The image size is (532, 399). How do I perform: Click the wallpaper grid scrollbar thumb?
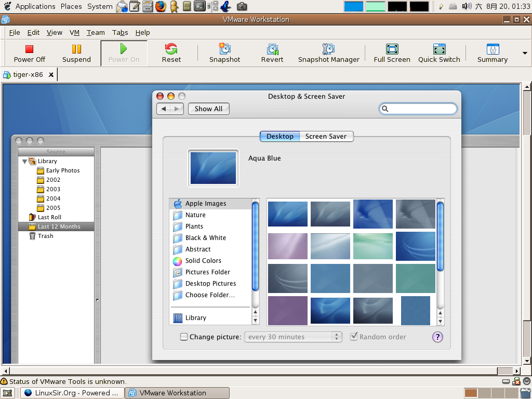[440, 236]
